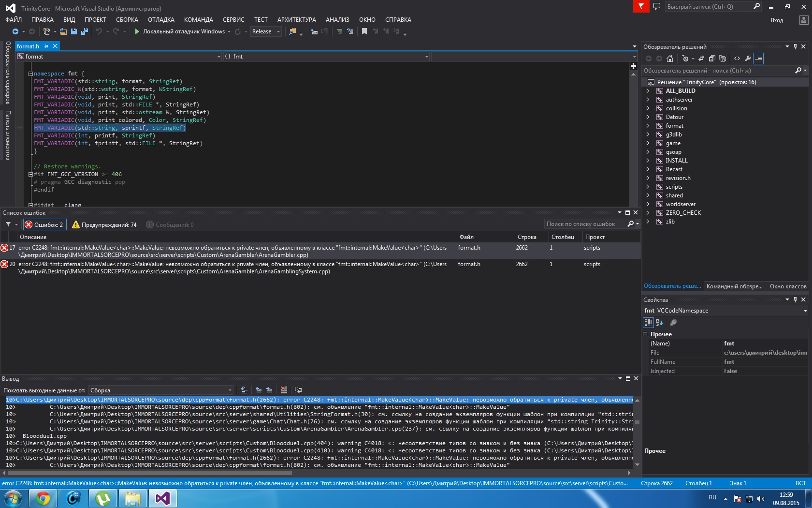Switch to the 'Окно классов' tab
The width and height of the screenshot is (812, 508).
pos(788,286)
